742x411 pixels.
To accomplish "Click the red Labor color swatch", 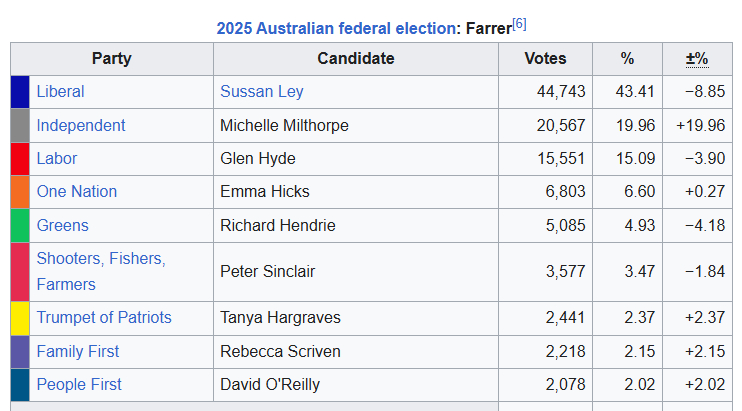I will click(x=20, y=159).
